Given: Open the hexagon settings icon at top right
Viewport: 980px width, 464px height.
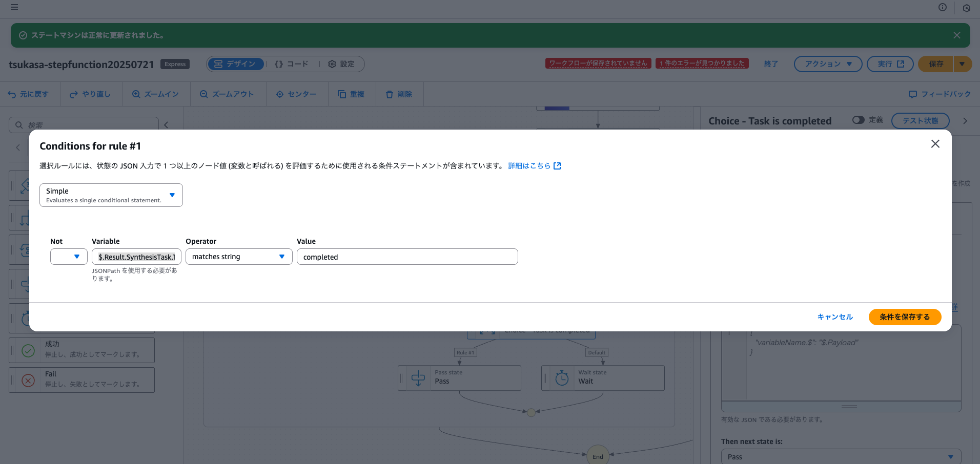Looking at the screenshot, I should click(967, 8).
